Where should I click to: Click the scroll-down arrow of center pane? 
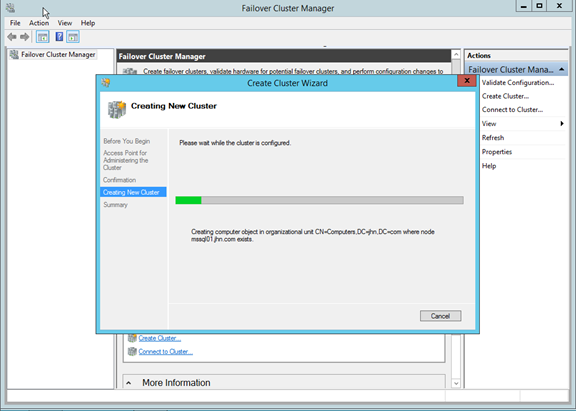tap(456, 383)
